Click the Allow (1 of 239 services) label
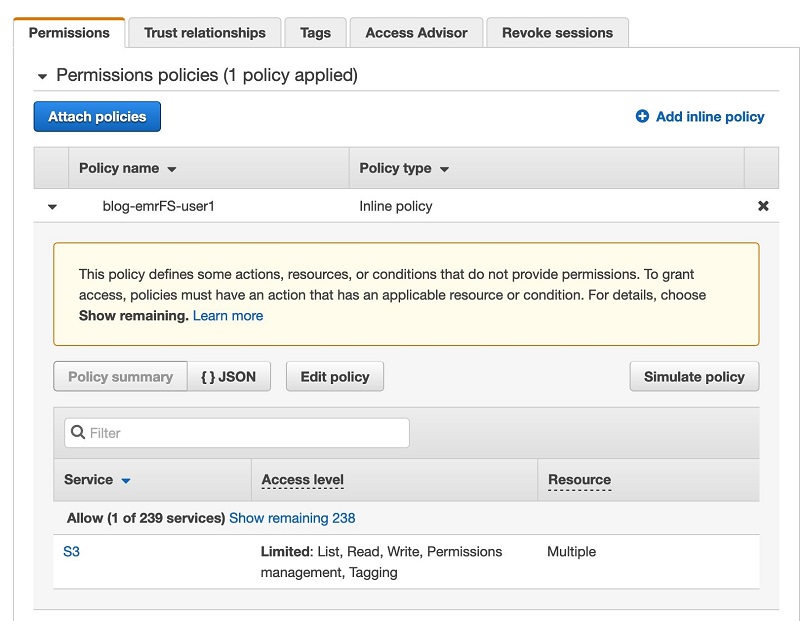Viewport: 800px width, 621px height. 146,518
